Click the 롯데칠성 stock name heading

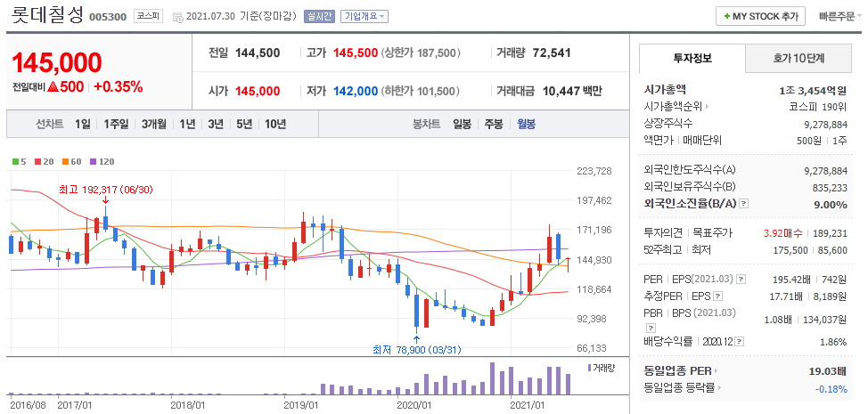pos(47,15)
